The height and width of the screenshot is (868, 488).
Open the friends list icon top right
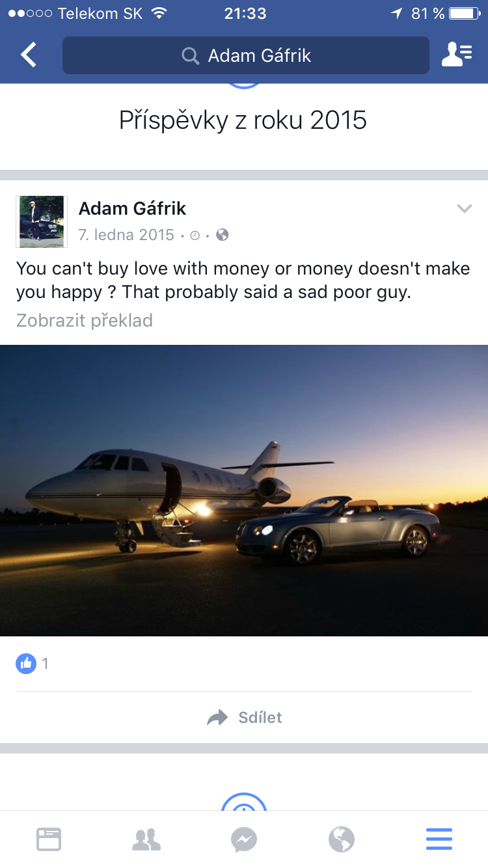457,55
